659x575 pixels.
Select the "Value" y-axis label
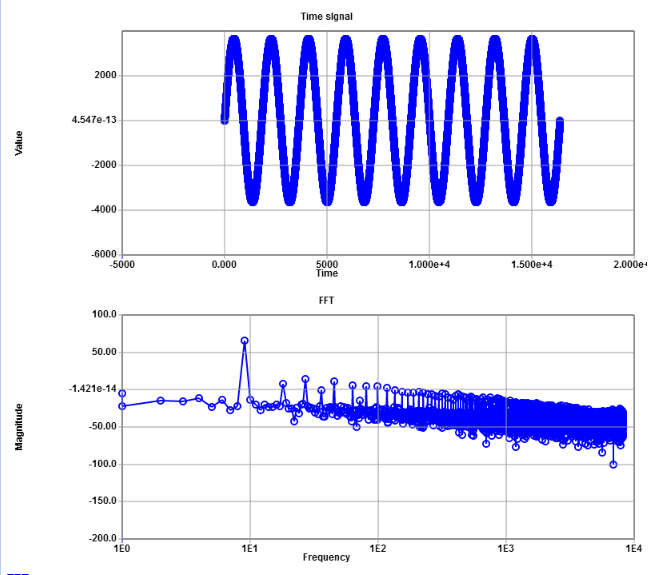pyautogui.click(x=18, y=143)
